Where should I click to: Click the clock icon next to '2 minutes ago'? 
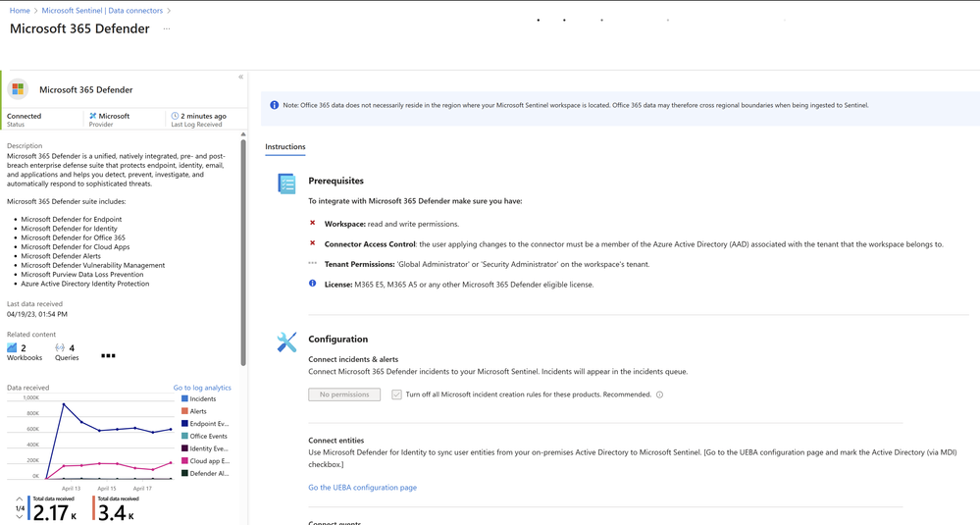point(175,116)
